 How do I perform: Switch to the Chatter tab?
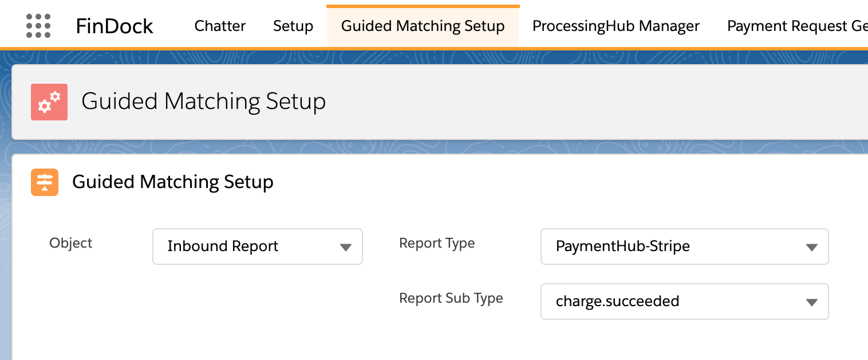(220, 26)
